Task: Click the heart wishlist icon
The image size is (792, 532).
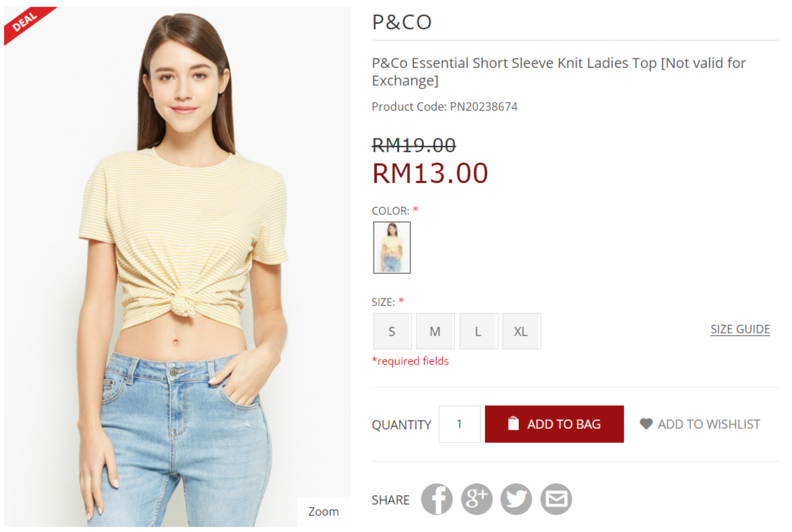Action: click(x=646, y=424)
